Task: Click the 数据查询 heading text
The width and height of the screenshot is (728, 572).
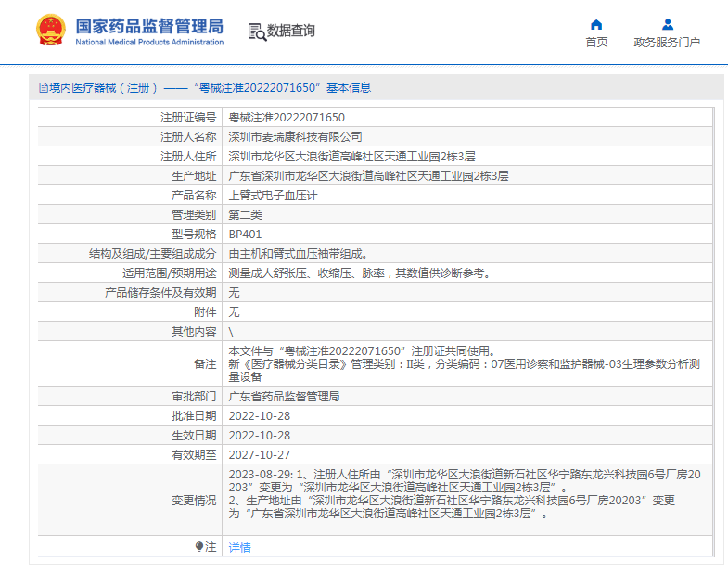Action: click(x=290, y=31)
